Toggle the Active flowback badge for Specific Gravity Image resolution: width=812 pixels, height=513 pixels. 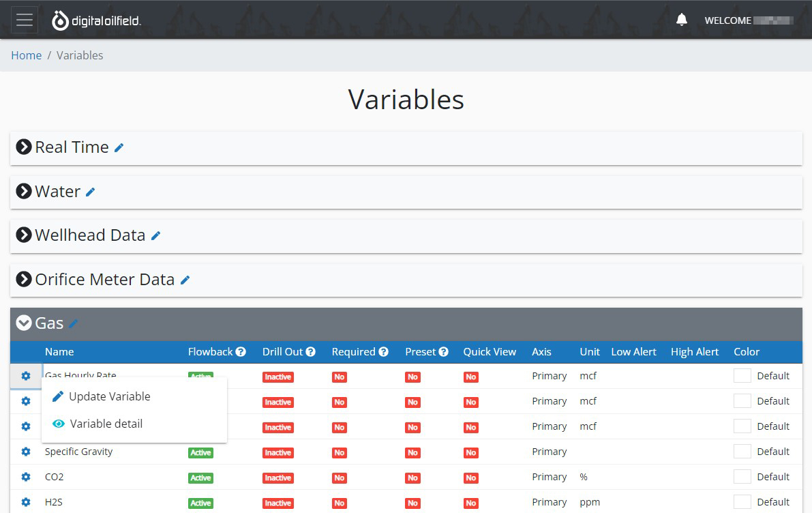coord(200,452)
